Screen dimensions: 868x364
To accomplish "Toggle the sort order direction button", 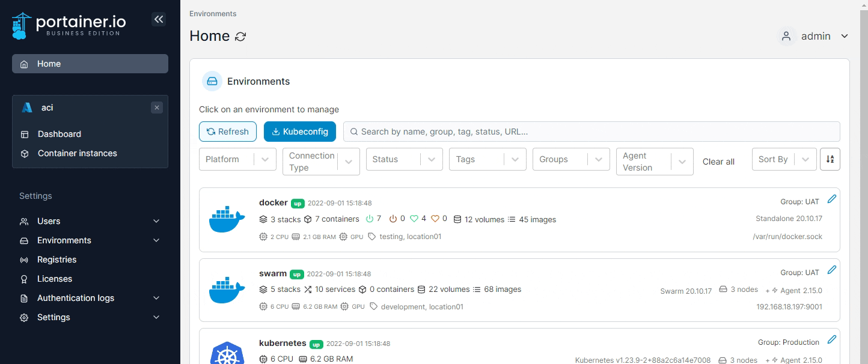I will tap(830, 159).
